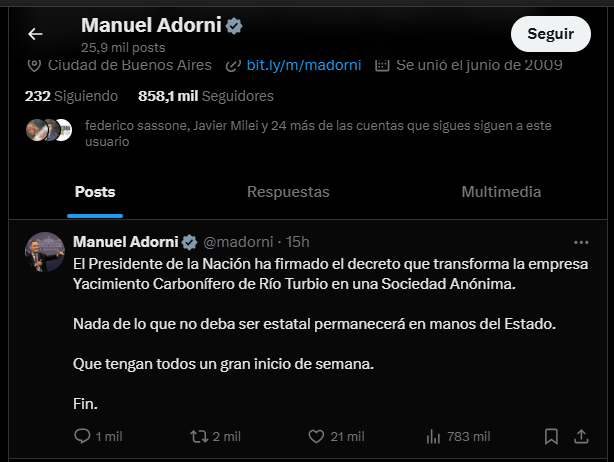
Task: Go back using the arrow icon
Action: [x=35, y=34]
